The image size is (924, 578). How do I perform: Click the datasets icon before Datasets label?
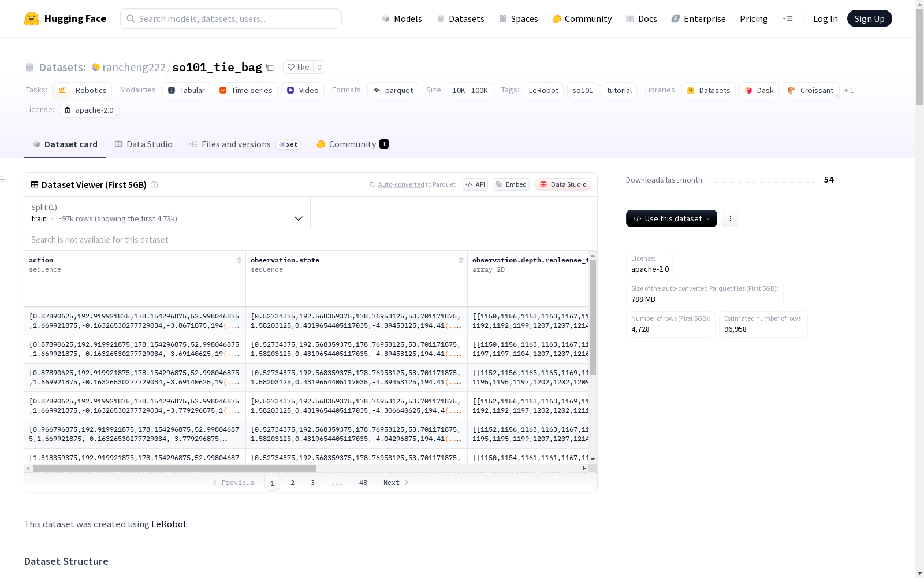[x=29, y=68]
